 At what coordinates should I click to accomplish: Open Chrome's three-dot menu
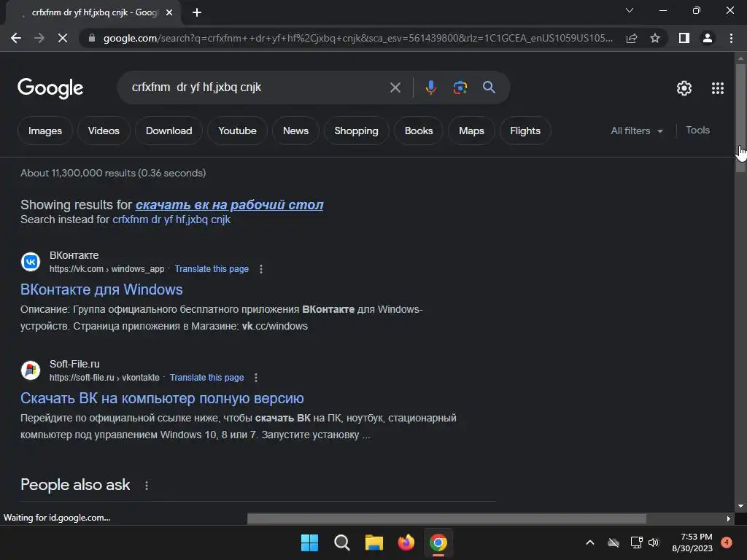[x=731, y=38]
